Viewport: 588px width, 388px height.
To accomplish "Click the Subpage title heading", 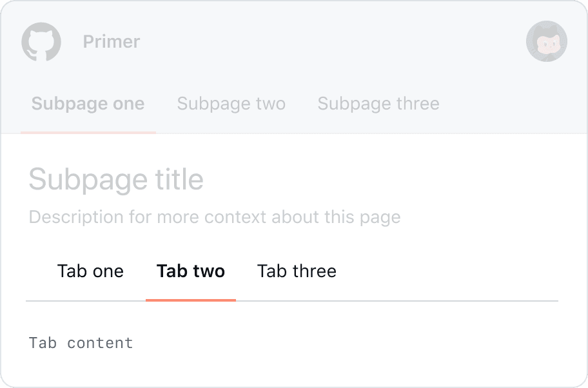I will 116,179.
